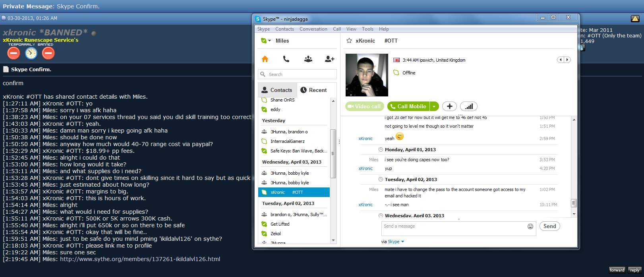
Task: Click the Add contact icon
Action: coord(329,59)
